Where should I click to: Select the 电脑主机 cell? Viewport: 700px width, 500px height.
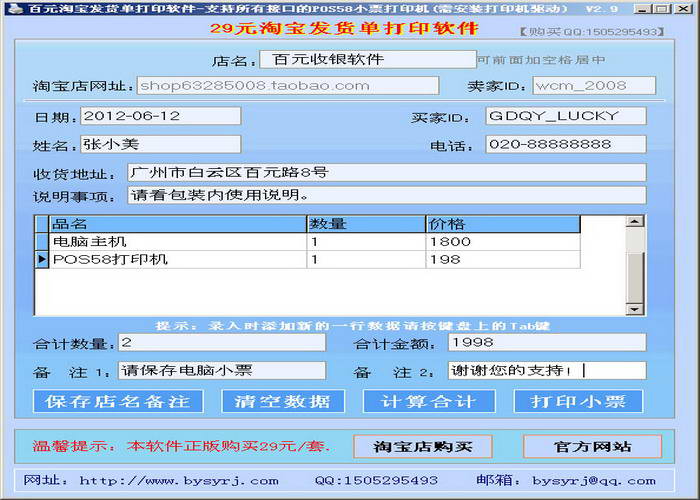point(178,242)
